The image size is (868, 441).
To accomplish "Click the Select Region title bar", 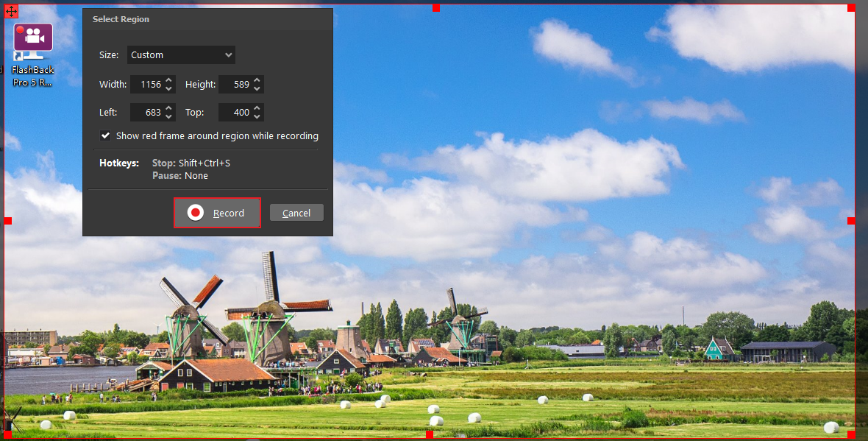I will pos(207,19).
